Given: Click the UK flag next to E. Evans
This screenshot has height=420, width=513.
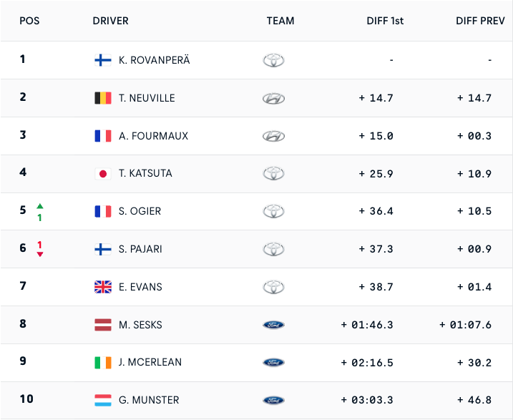Looking at the screenshot, I should click(103, 287).
